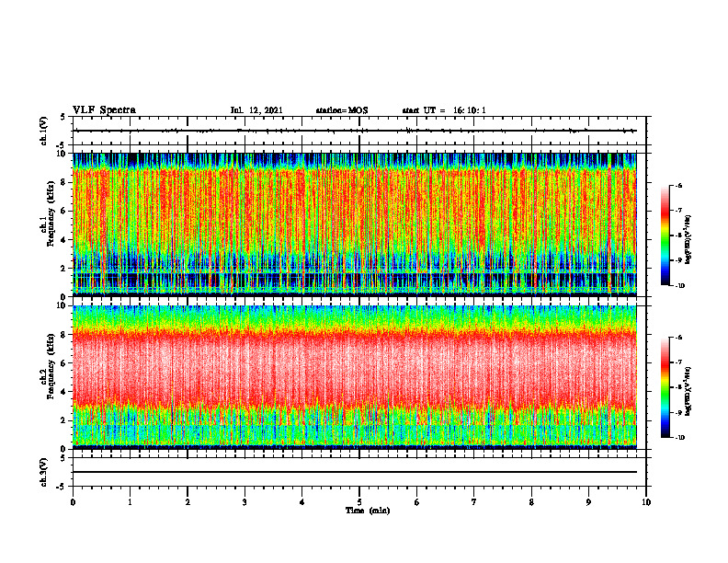The width and height of the screenshot is (728, 563).
Task: Click the time axis tick label "9"
Action: (x=588, y=502)
